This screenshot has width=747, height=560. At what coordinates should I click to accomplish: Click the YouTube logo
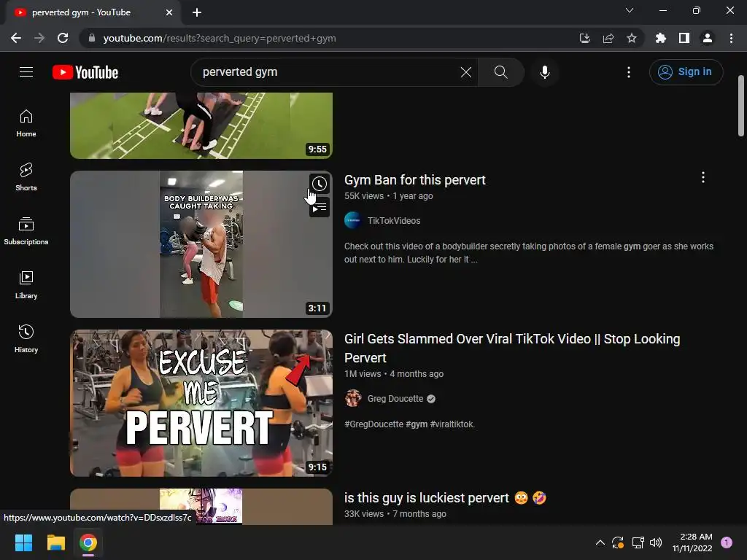coord(85,72)
